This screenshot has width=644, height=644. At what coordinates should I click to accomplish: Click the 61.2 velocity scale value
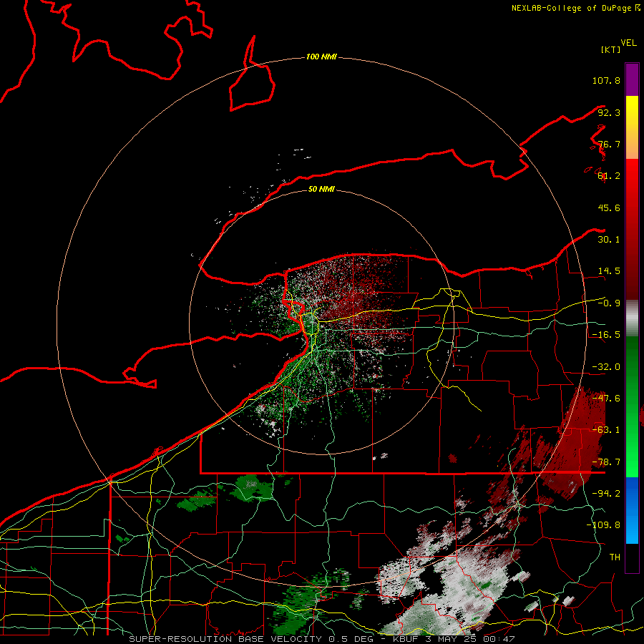point(609,176)
